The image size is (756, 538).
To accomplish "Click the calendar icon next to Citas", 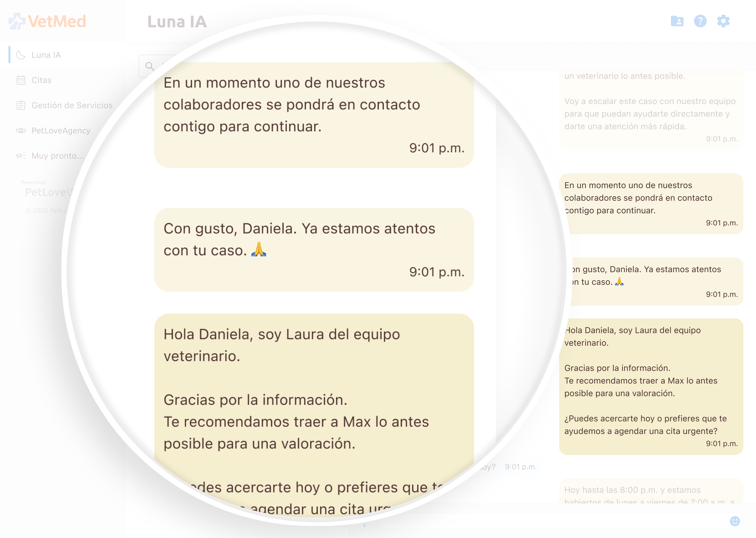I will [21, 80].
